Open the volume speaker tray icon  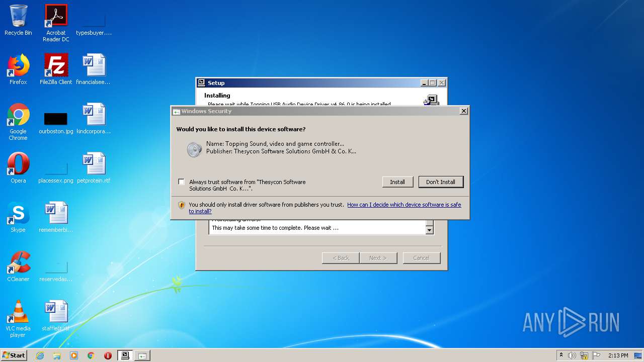click(572, 355)
